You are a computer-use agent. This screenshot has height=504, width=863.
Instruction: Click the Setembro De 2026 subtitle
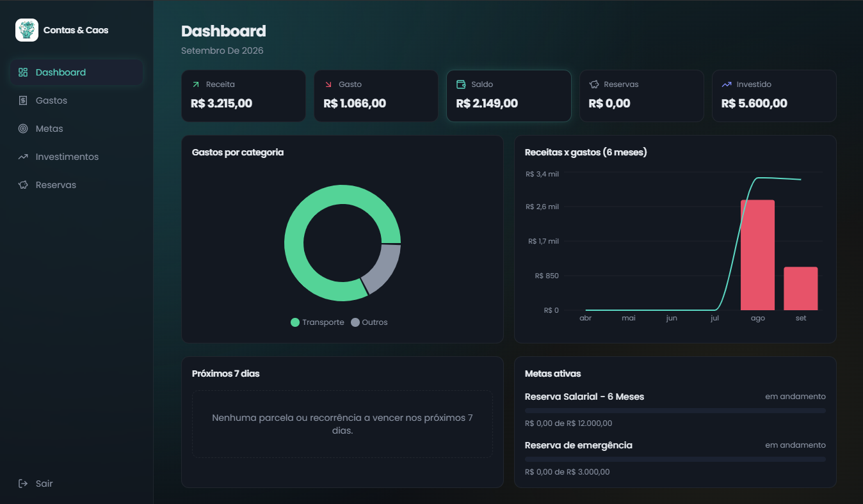click(222, 51)
